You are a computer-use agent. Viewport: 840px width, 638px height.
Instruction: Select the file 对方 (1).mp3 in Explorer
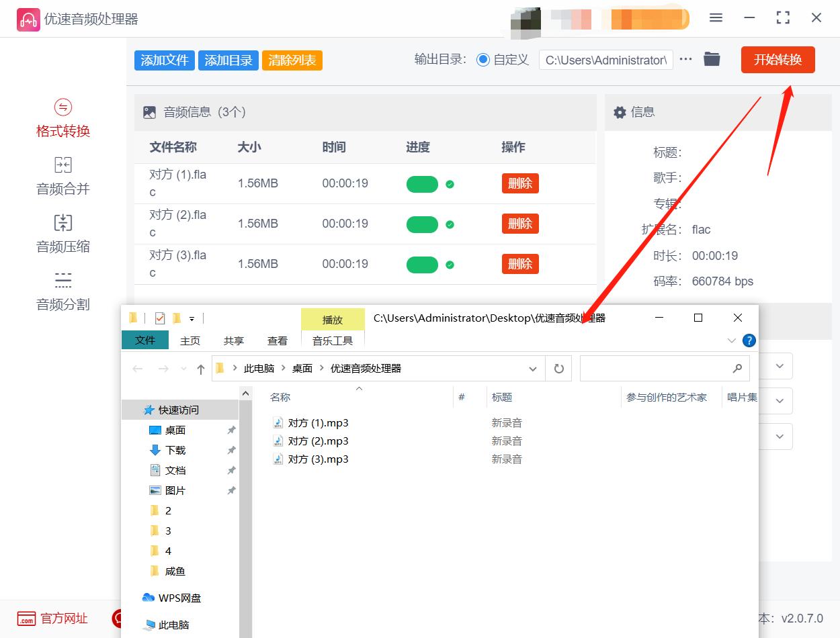pyautogui.click(x=317, y=422)
